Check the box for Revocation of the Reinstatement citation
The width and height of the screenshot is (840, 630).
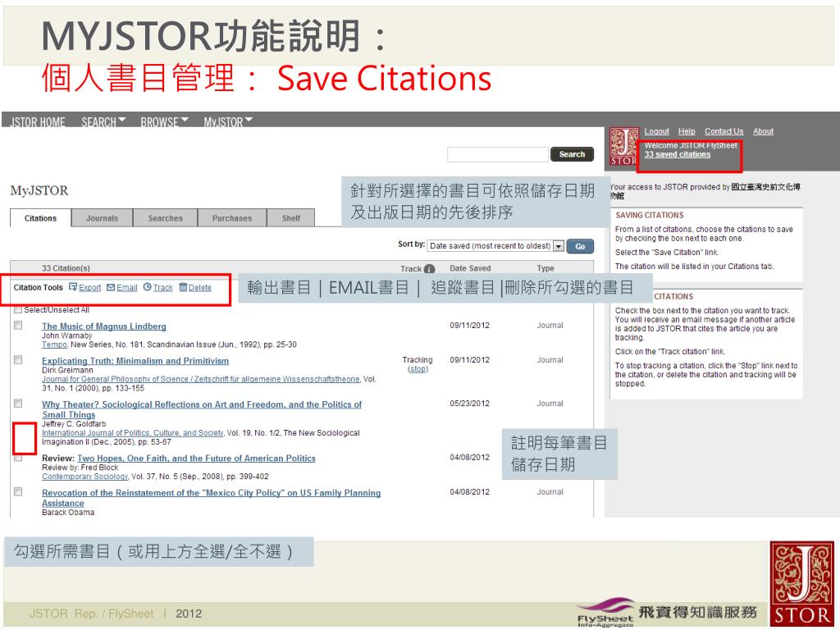pyautogui.click(x=18, y=492)
